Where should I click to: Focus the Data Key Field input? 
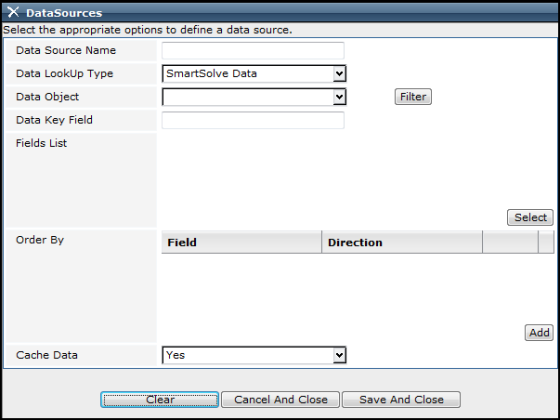coord(253,120)
